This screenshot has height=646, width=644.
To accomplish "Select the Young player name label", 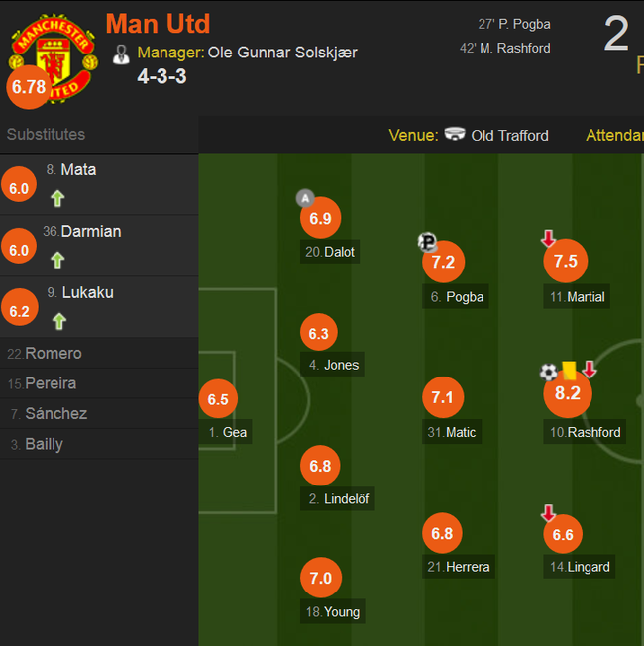I will tap(333, 611).
